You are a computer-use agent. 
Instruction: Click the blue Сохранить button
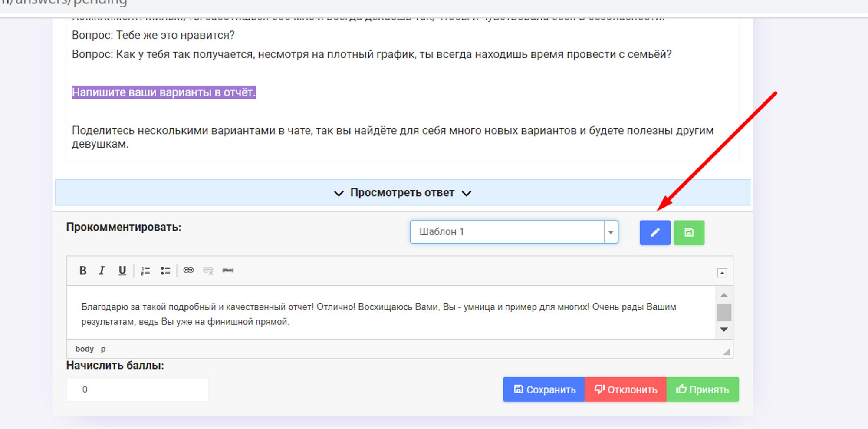544,389
